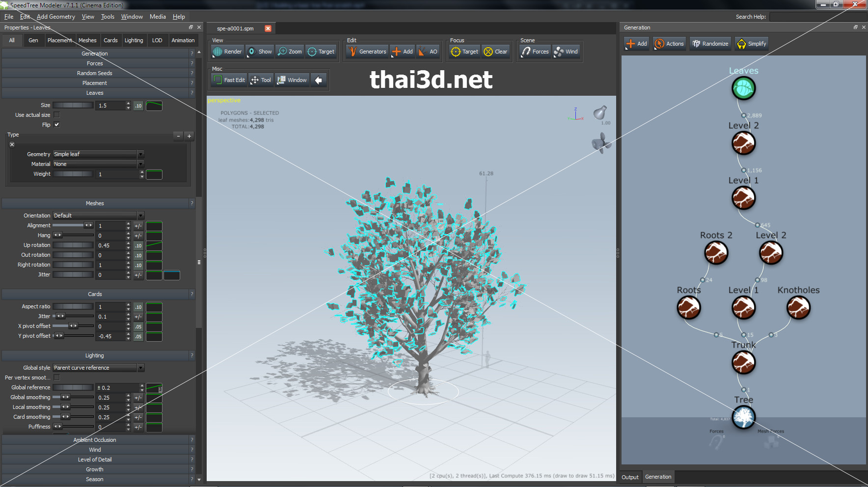
Task: Toggle Per vertex smoothing checkbox
Action: pyautogui.click(x=56, y=378)
